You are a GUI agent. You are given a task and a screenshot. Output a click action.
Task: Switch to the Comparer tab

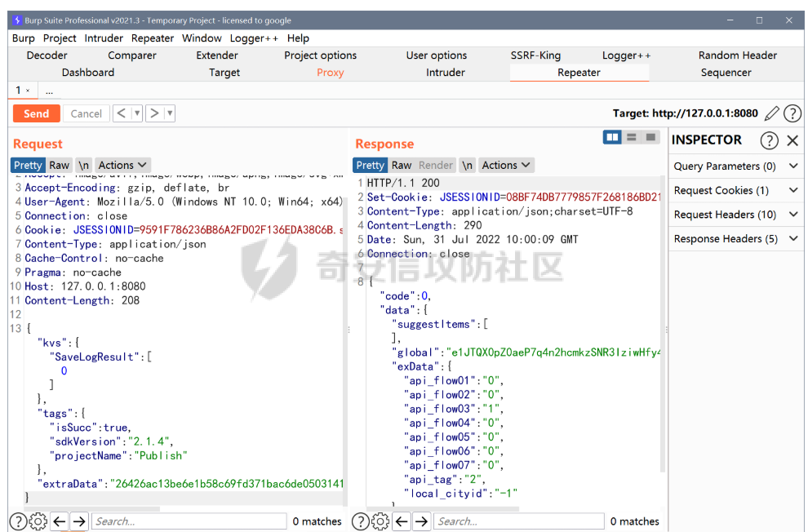click(x=132, y=55)
